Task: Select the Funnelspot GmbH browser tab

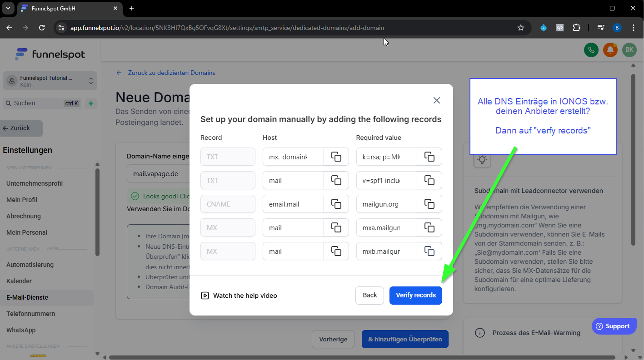Action: (70, 9)
